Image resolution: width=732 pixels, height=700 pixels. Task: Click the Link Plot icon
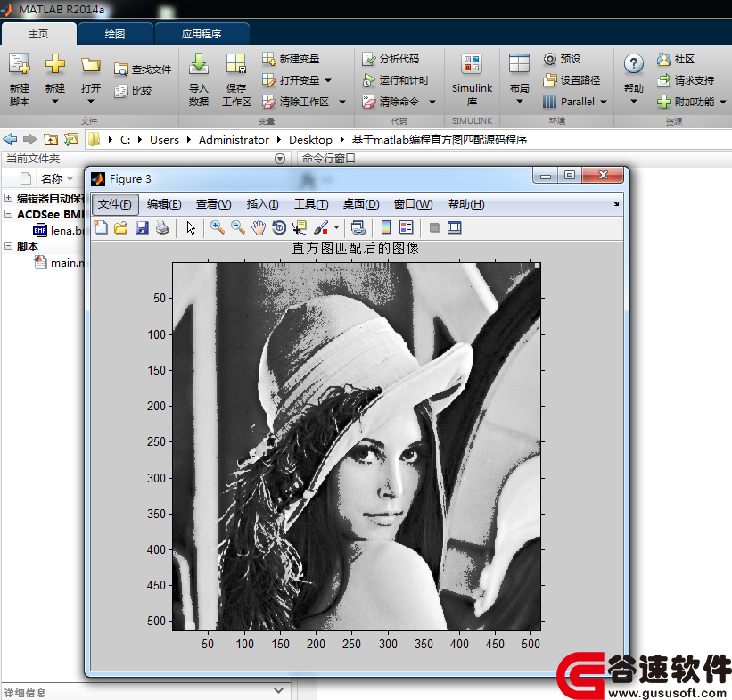358,228
